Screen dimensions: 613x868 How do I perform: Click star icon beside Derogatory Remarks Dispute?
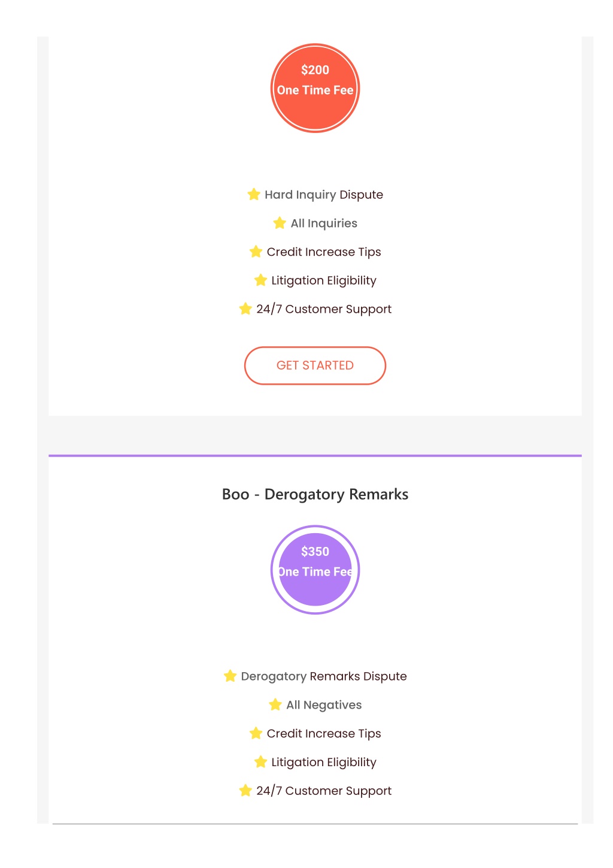pos(230,676)
